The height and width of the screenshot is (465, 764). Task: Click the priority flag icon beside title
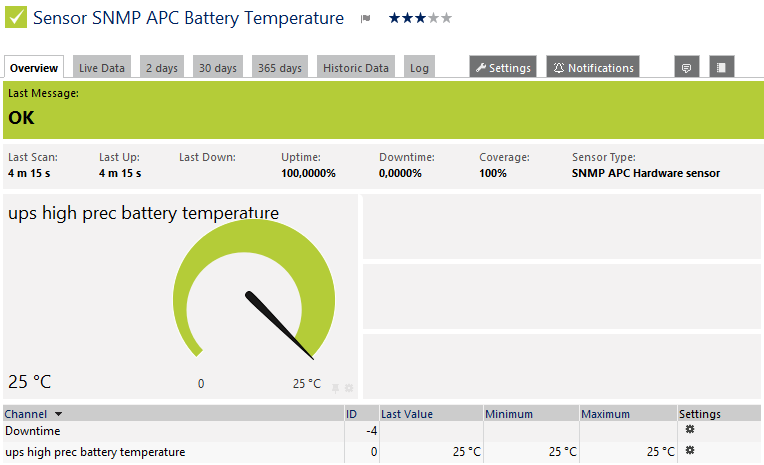pyautogui.click(x=365, y=19)
